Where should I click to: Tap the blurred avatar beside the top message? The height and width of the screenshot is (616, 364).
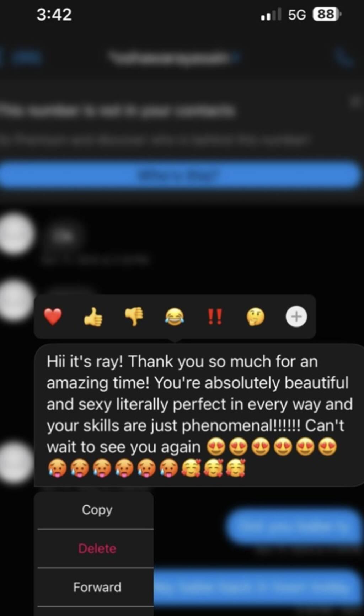pos(14,234)
